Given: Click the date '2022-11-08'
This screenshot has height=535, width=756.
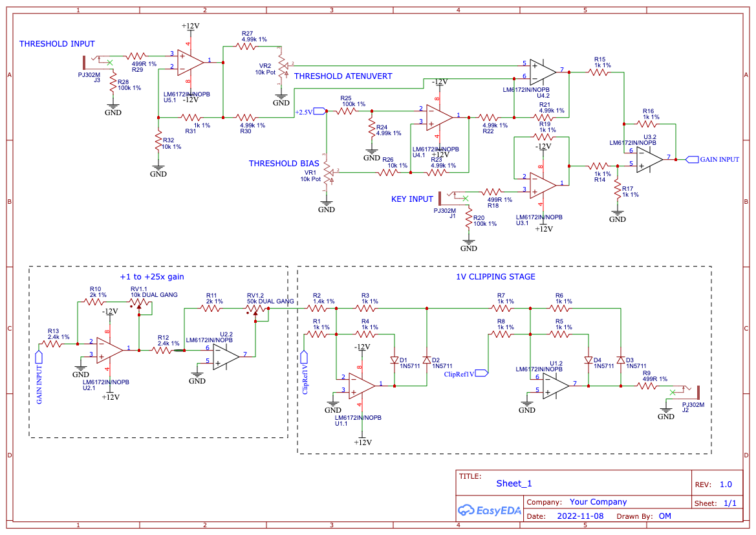Looking at the screenshot, I should [x=580, y=516].
